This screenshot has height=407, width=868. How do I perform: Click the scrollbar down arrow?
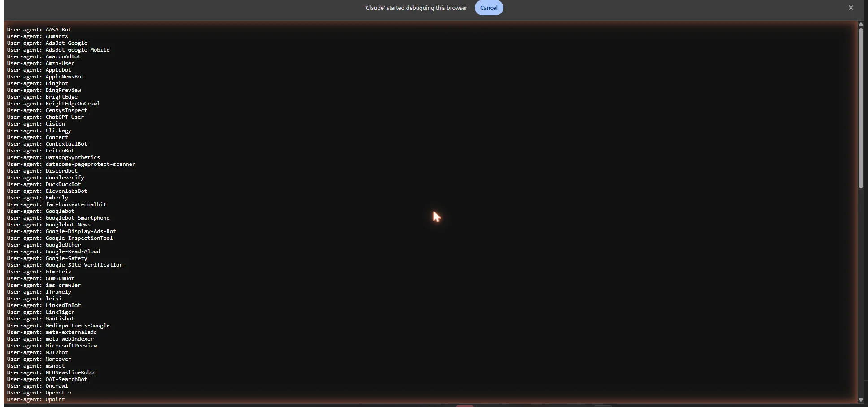(x=861, y=400)
